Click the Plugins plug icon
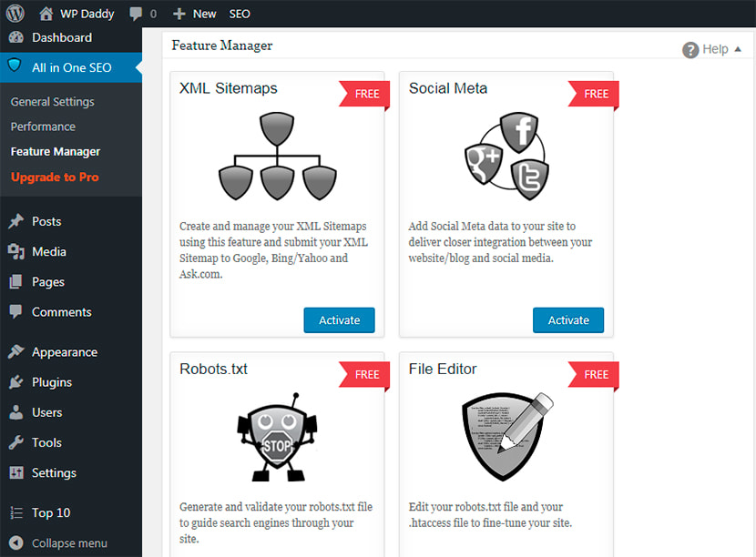Image resolution: width=756 pixels, height=557 pixels. [x=15, y=382]
